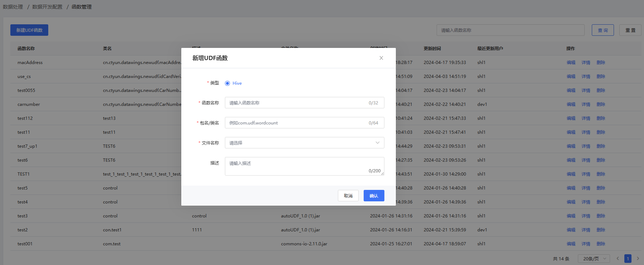Edit the test5 row
This screenshot has width=644, height=265.
[x=571, y=188]
